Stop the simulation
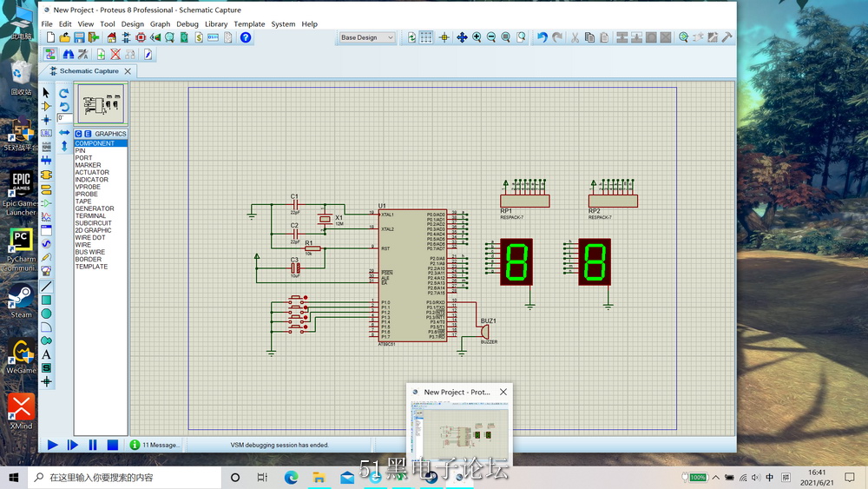The height and width of the screenshot is (489, 868). [112, 445]
